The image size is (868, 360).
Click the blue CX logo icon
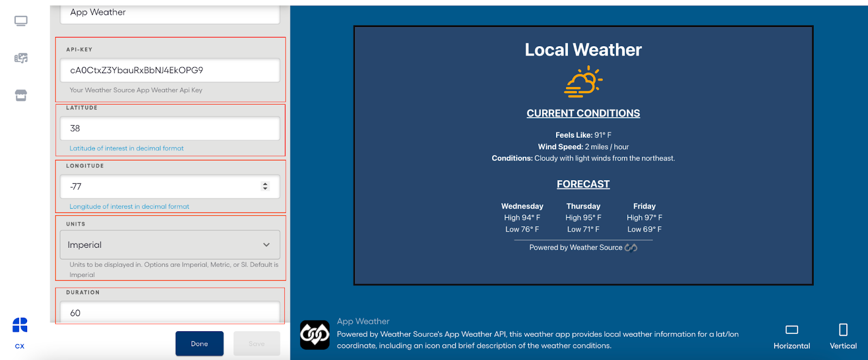(20, 325)
